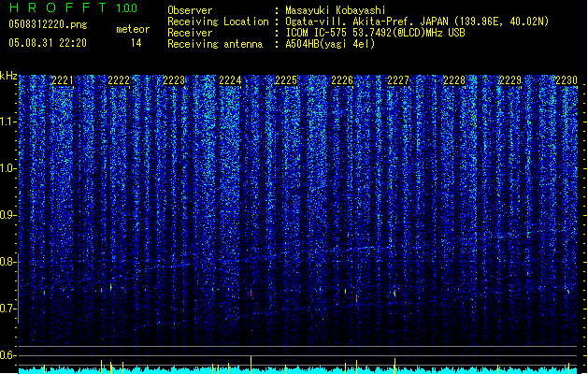Click the 2221 time marker
Screen dimensions: 588x374
[63, 80]
